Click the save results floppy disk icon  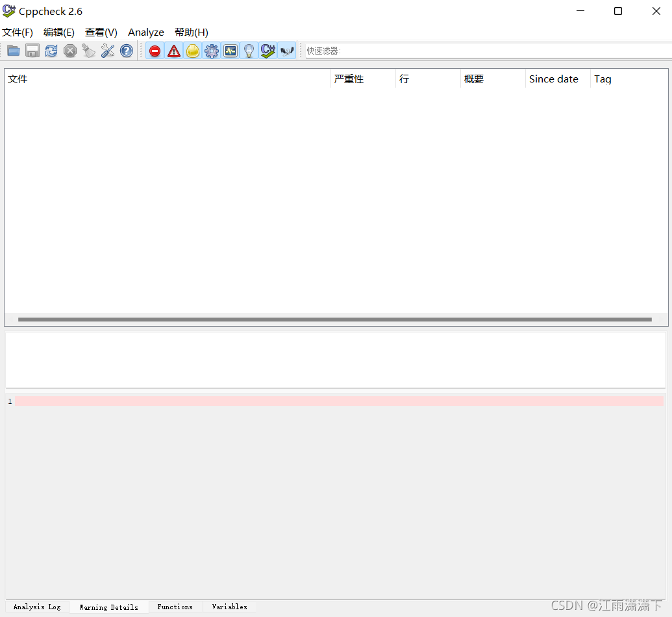(x=32, y=51)
